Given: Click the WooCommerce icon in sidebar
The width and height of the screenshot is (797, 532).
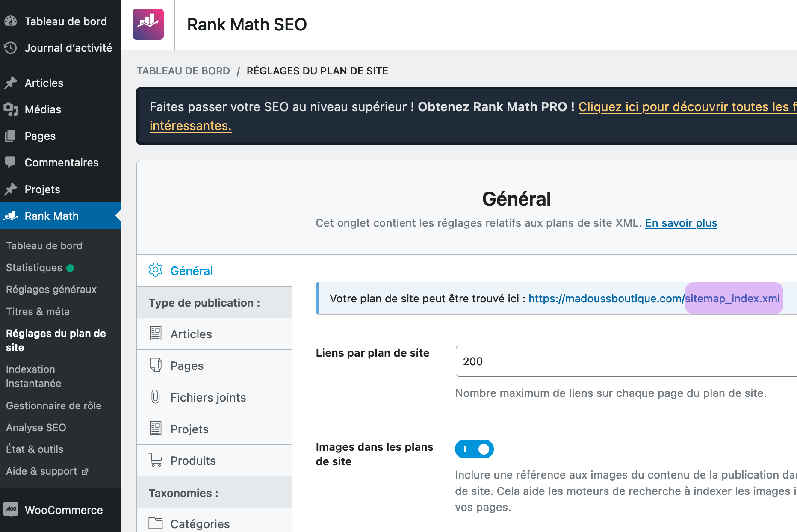Looking at the screenshot, I should (11, 510).
